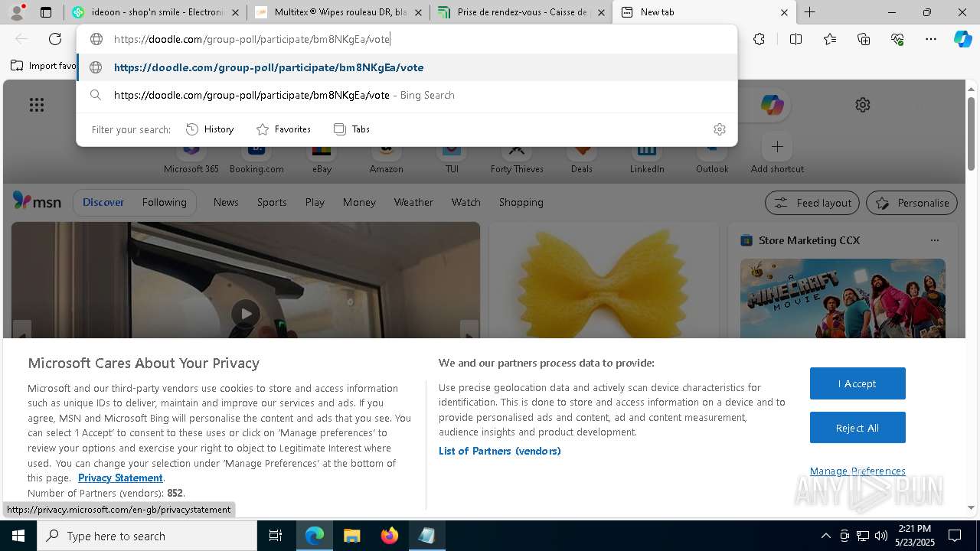This screenshot has height=551, width=980.
Task: Open Windows Start menu
Action: point(18,536)
